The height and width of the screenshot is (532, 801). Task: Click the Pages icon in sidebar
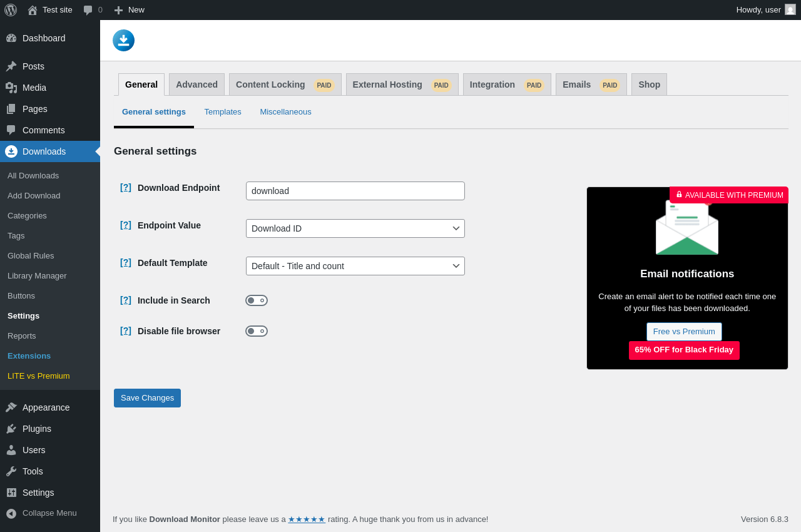11,109
